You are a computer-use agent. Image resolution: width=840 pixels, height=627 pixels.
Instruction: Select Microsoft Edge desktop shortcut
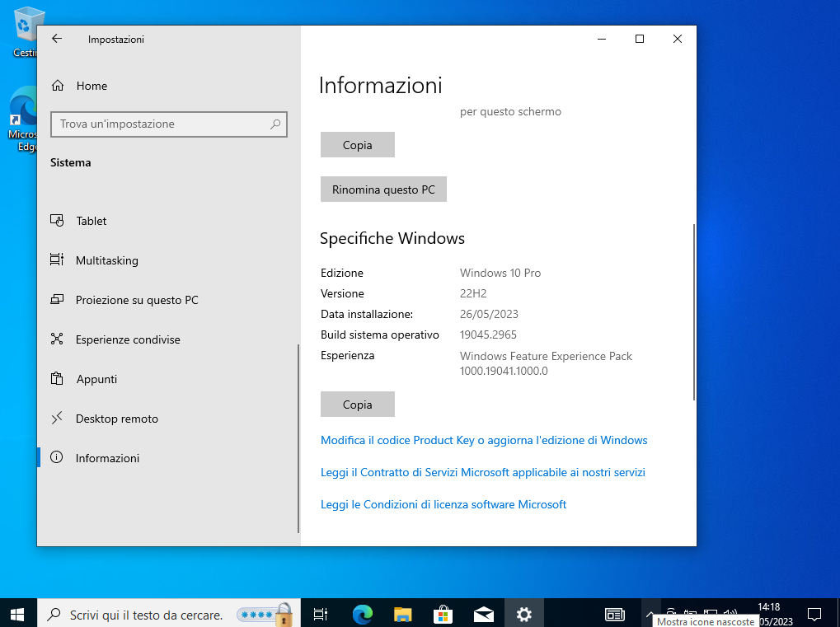[22, 119]
